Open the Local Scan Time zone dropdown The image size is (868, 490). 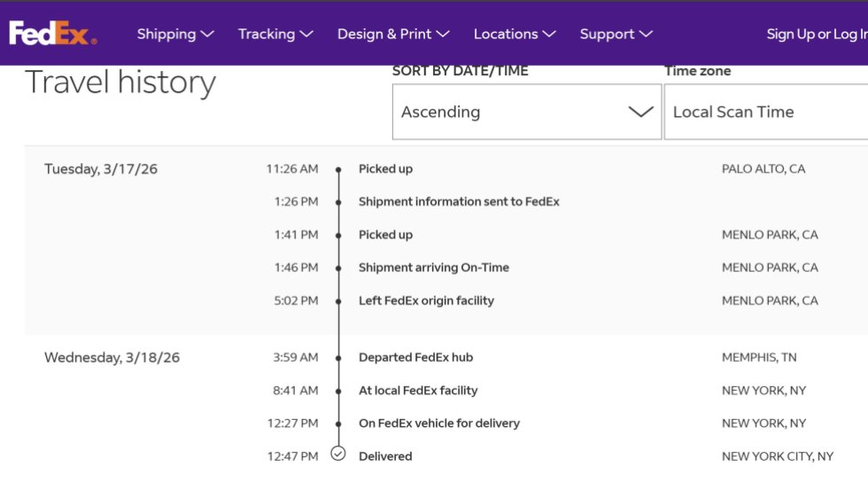[x=766, y=112]
